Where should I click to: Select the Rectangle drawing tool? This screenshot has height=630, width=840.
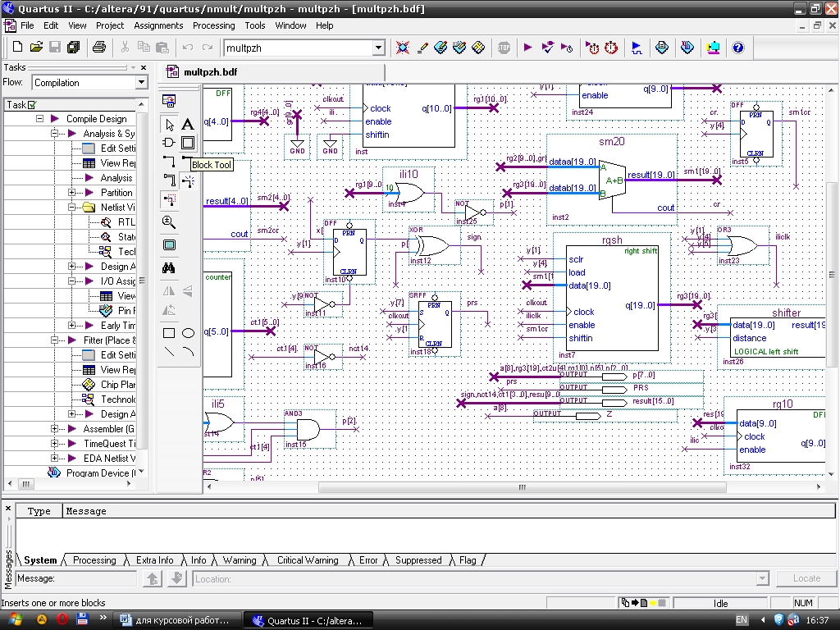(x=169, y=333)
